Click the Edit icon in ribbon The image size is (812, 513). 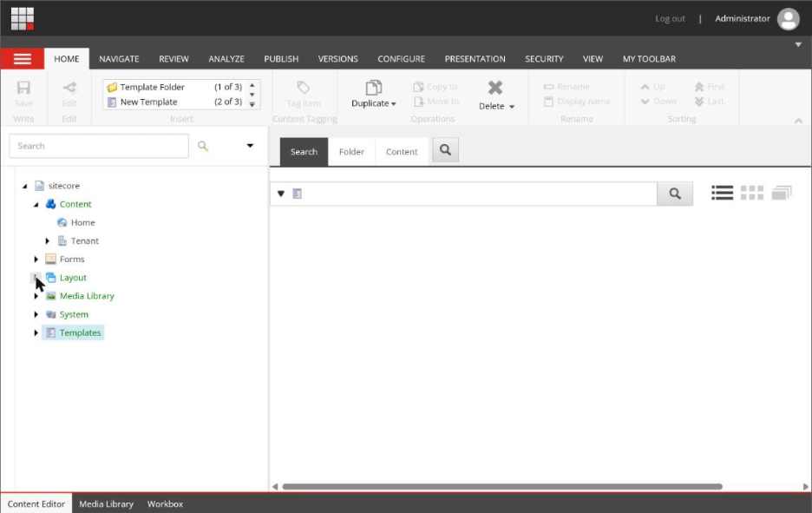point(69,87)
